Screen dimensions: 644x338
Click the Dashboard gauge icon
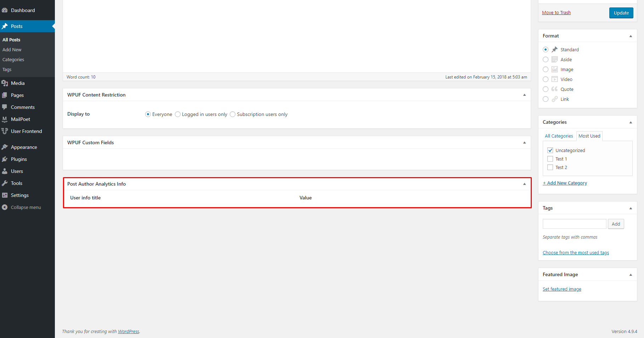(5, 10)
